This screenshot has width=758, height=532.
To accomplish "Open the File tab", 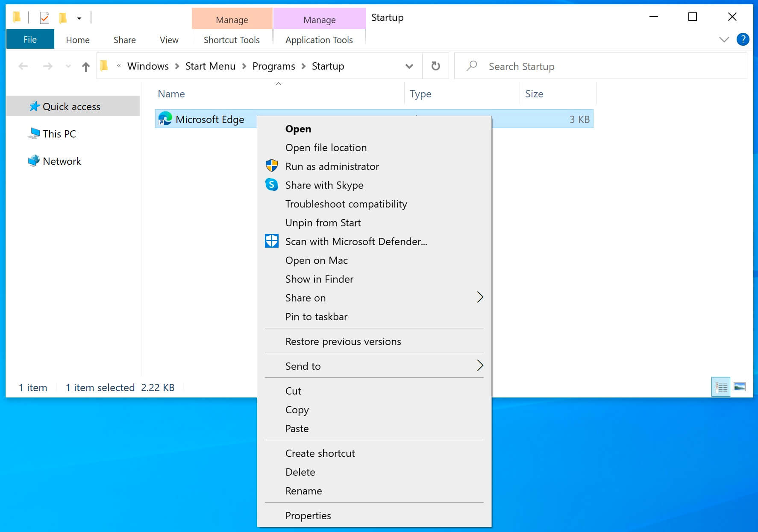I will 30,39.
